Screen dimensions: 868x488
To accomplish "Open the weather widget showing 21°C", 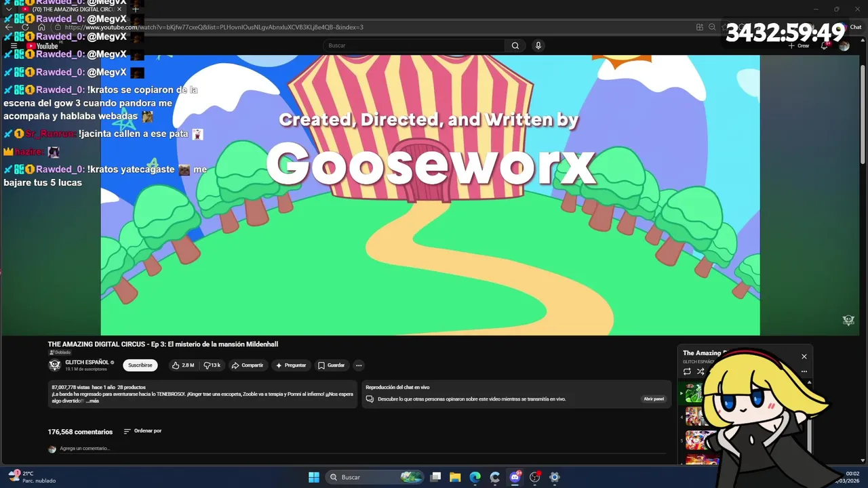I will [33, 477].
